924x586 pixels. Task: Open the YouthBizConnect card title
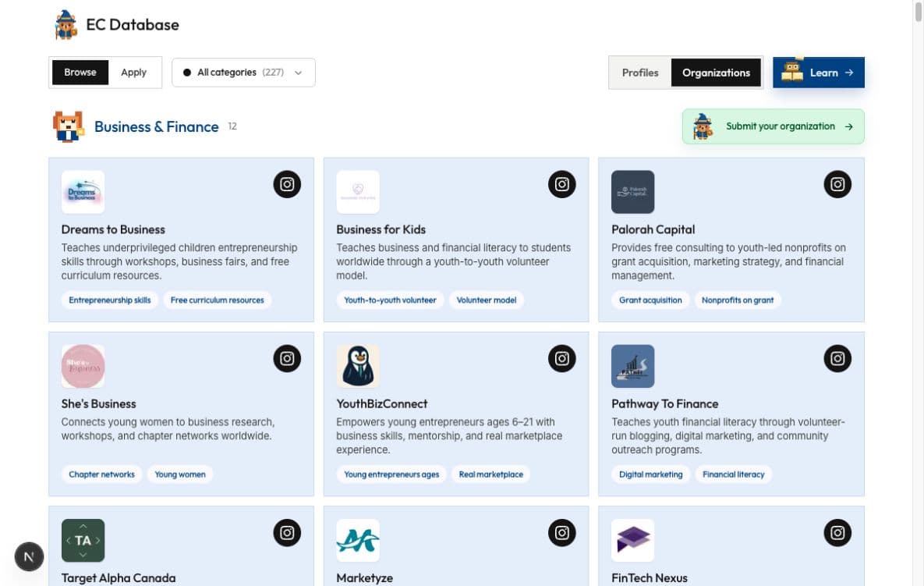(382, 404)
